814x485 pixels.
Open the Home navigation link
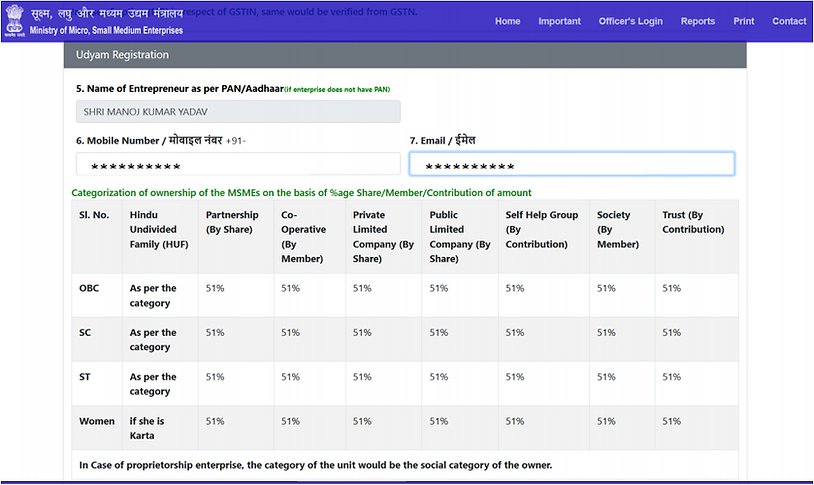coord(508,21)
